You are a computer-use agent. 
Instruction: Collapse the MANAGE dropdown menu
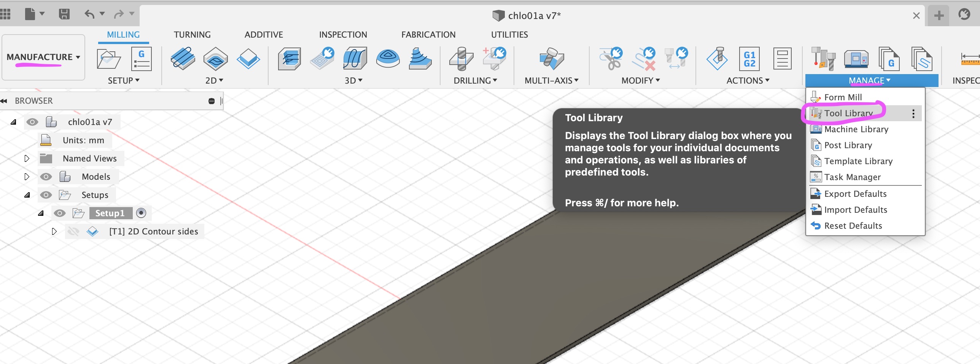[x=871, y=81]
